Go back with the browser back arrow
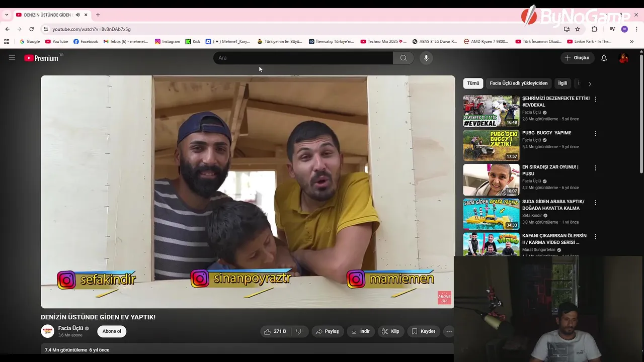Viewport: 644px width, 362px height. pyautogui.click(x=7, y=29)
